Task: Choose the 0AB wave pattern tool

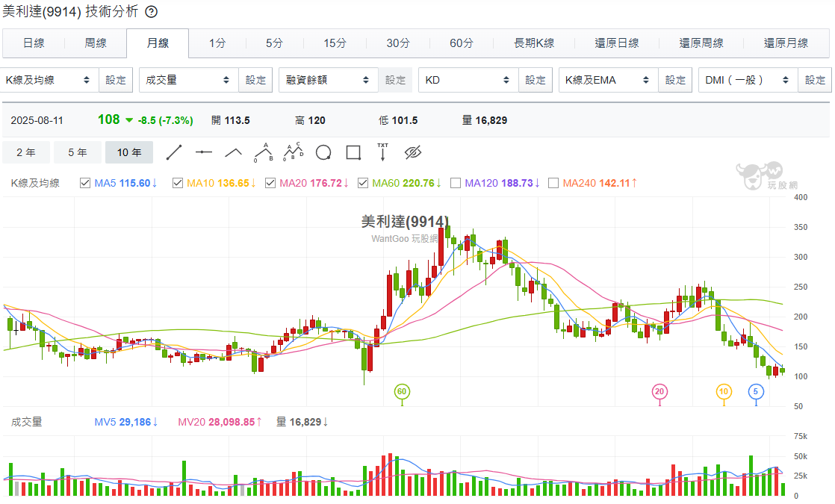Action: coord(263,152)
